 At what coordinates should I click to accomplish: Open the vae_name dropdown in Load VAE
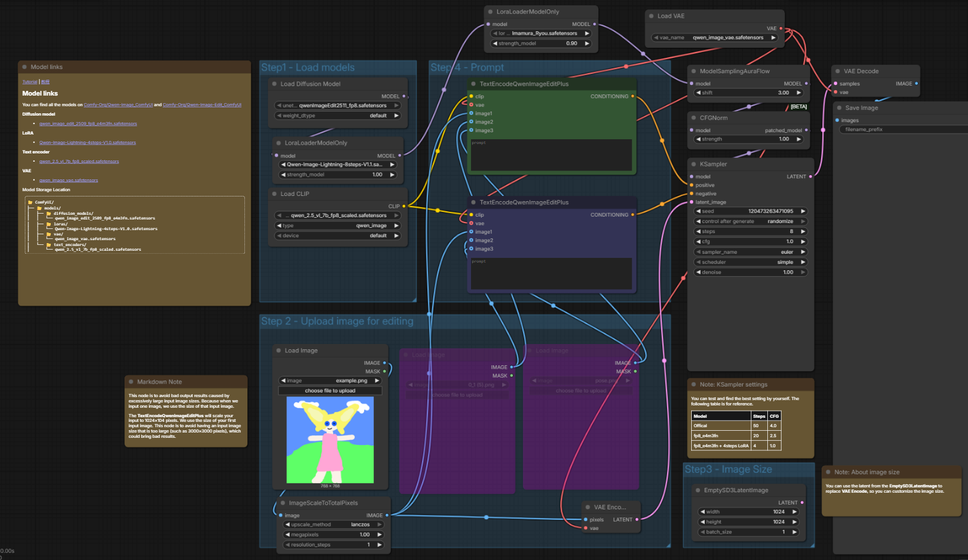pos(715,38)
